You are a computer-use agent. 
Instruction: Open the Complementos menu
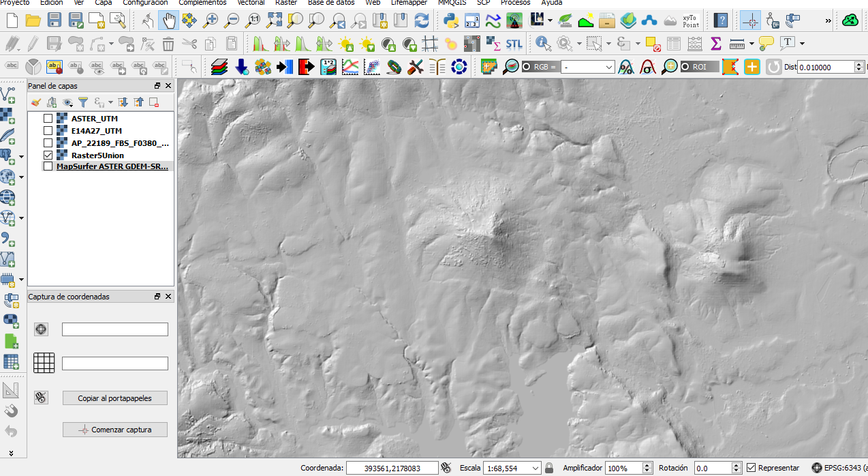(202, 3)
